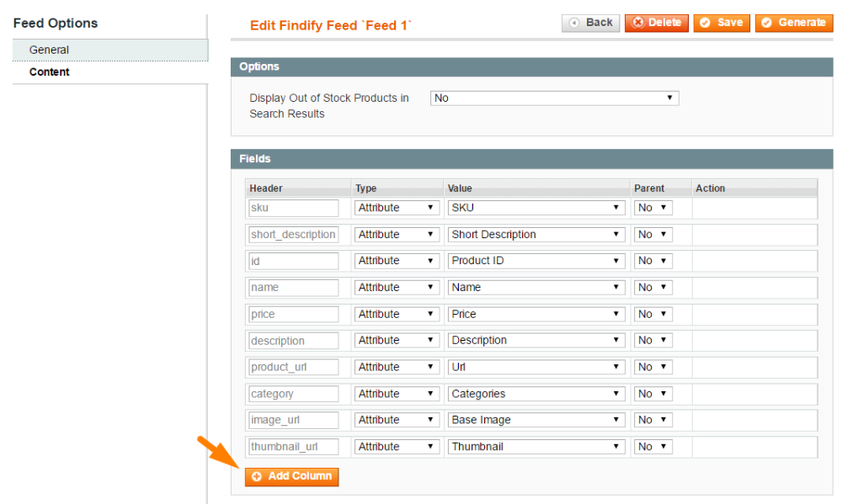This screenshot has width=842, height=504.
Task: Generate the feed
Action: pyautogui.click(x=794, y=23)
